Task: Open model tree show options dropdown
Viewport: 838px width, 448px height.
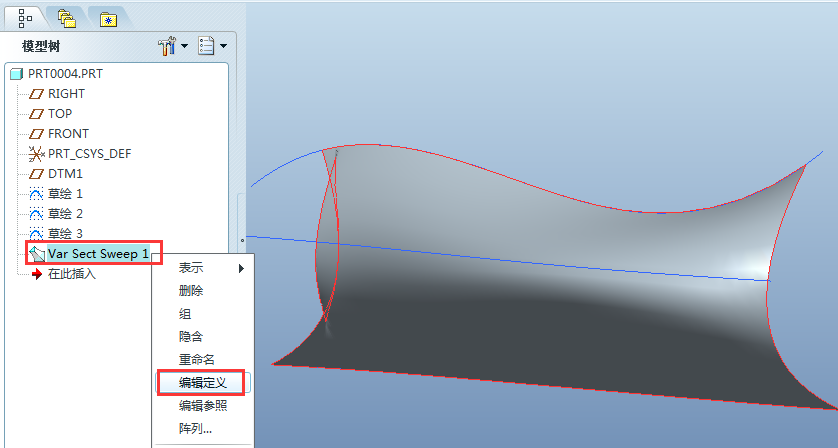Action: click(212, 46)
